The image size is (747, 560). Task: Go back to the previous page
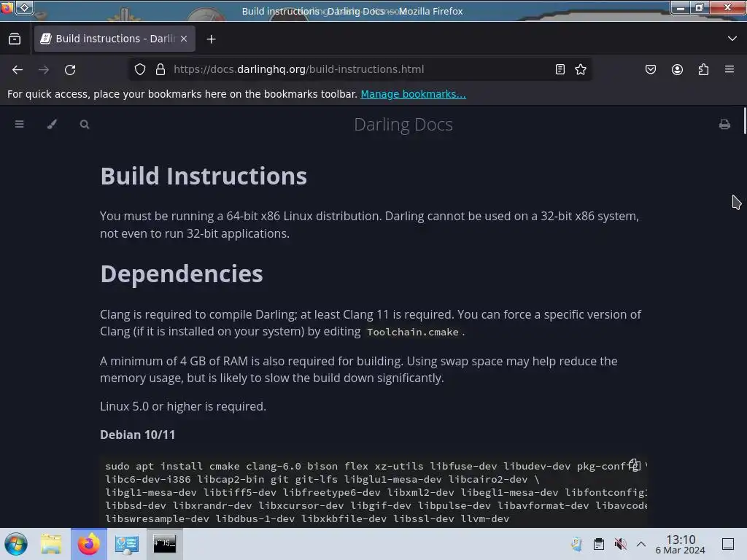coord(18,69)
